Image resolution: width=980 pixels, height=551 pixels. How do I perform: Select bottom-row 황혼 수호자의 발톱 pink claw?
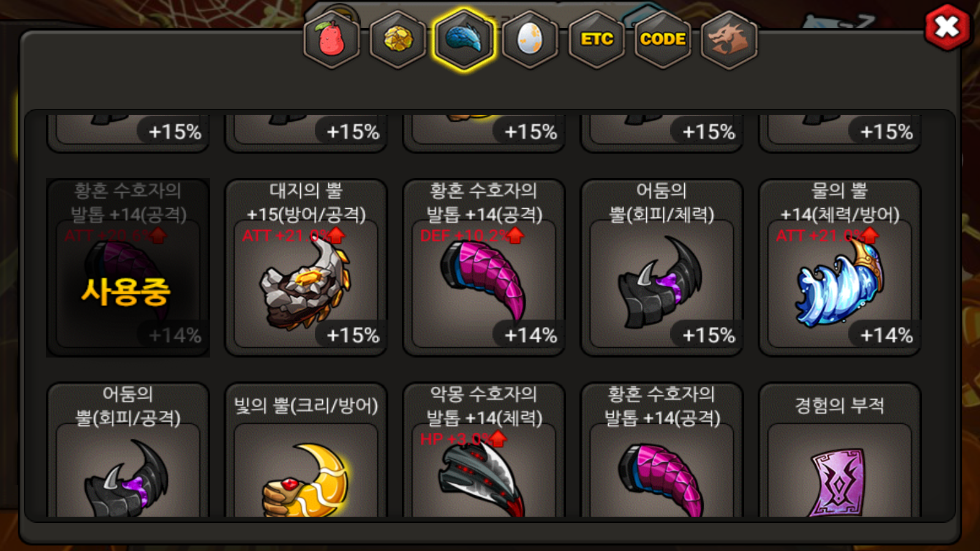[661, 450]
